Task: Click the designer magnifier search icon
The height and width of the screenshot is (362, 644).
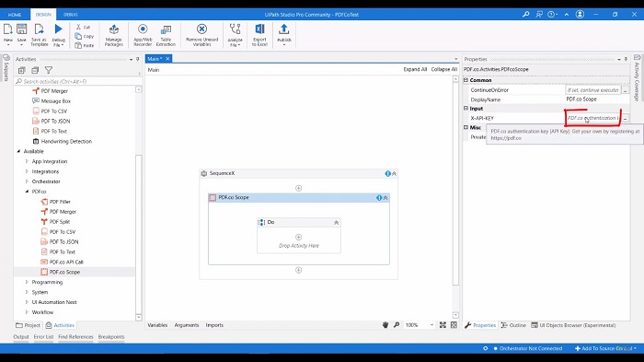Action: (397, 325)
